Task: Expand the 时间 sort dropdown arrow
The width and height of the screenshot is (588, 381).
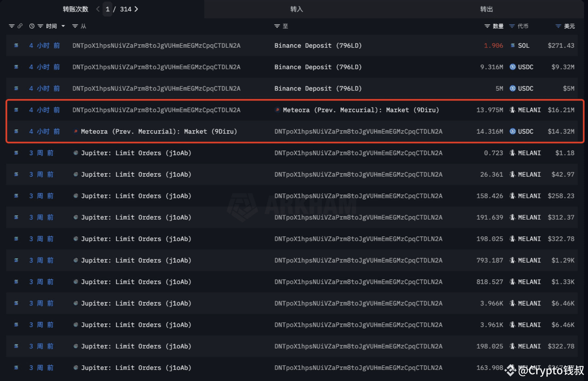Action: tap(63, 26)
